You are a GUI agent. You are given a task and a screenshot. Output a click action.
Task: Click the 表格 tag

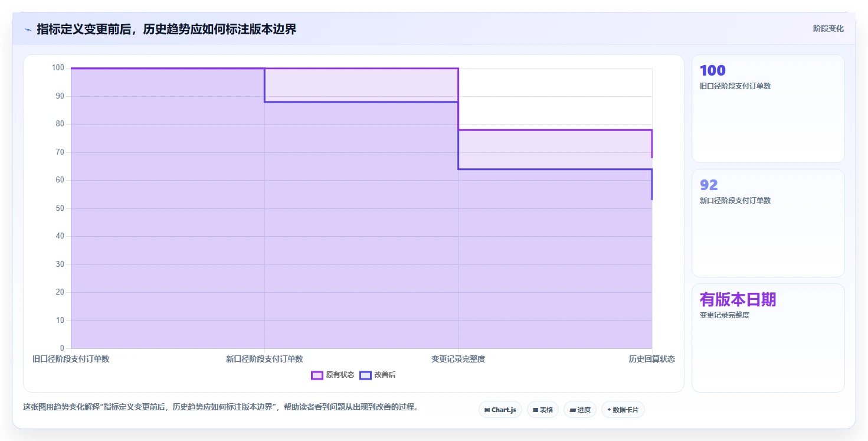point(542,410)
